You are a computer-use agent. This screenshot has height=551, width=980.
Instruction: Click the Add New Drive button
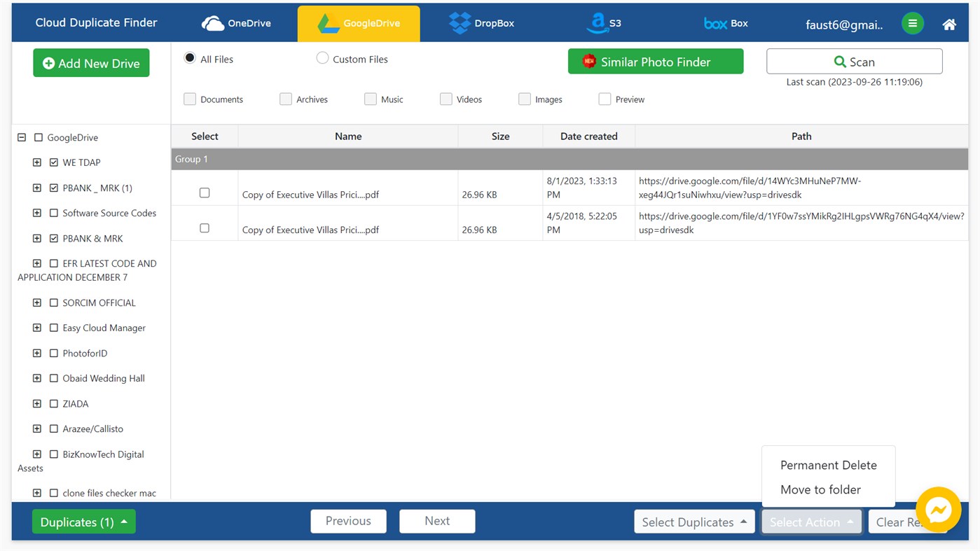click(90, 62)
